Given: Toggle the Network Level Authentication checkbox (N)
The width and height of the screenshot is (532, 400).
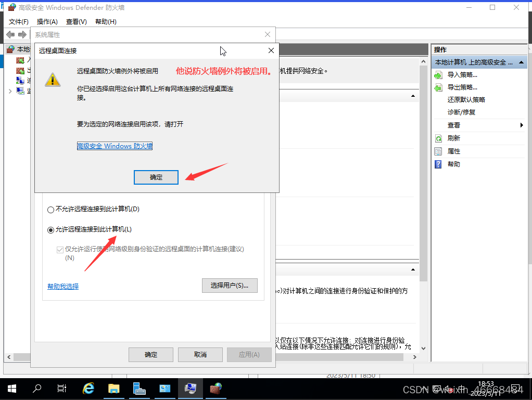Looking at the screenshot, I should coord(60,250).
